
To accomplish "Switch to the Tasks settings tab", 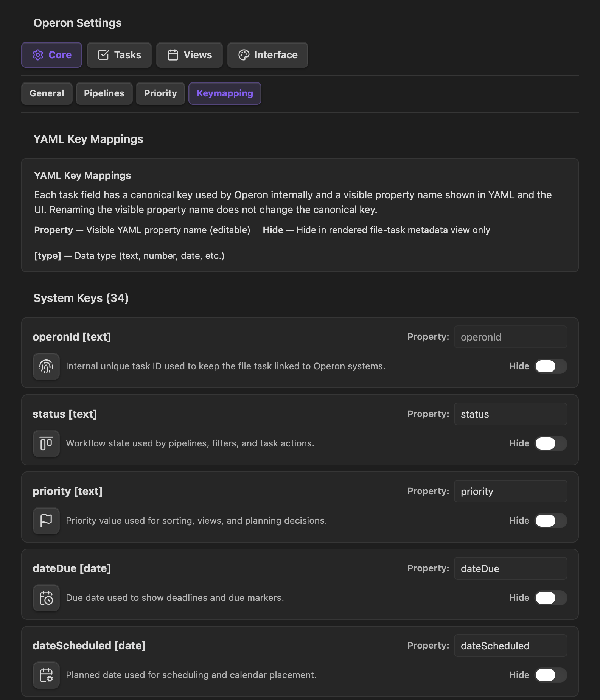I will pyautogui.click(x=119, y=55).
